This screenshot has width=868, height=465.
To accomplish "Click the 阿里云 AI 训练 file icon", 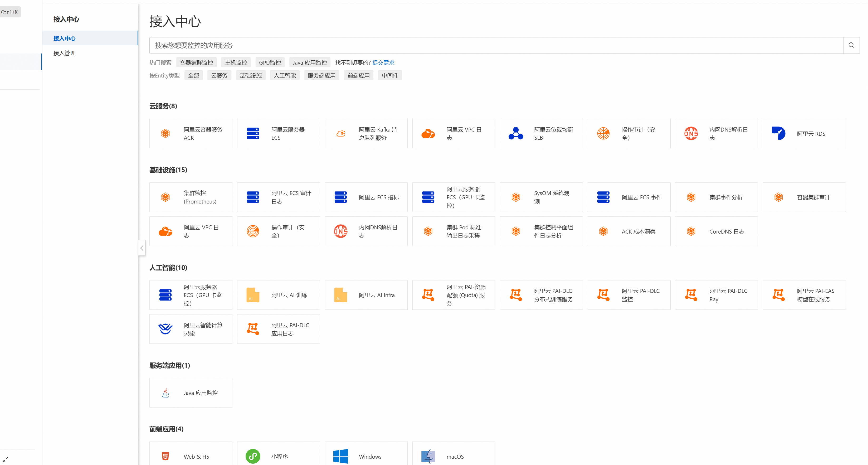I will click(x=253, y=295).
